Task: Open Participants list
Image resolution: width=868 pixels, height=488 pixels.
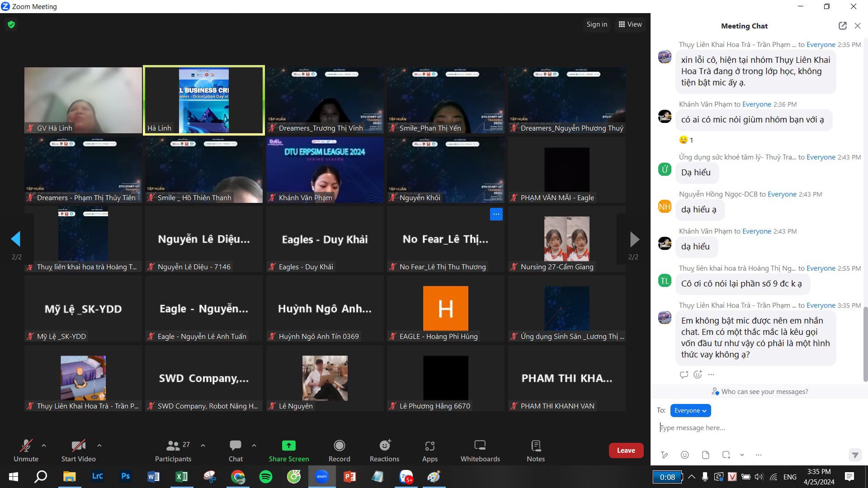Action: pos(173,450)
